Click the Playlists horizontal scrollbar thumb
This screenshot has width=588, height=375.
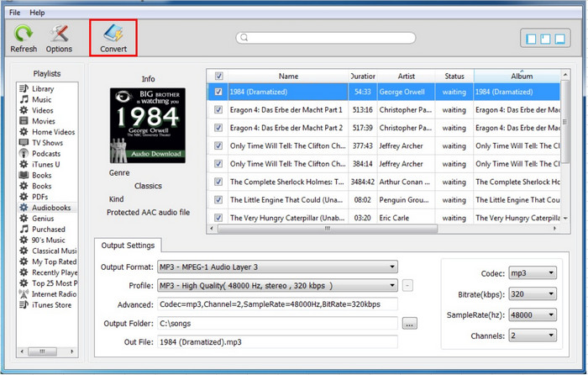tap(42, 351)
